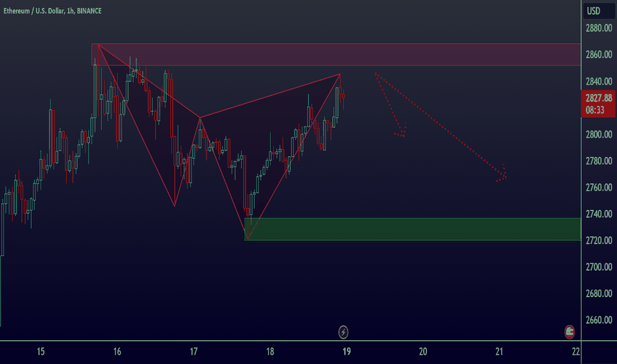617x364 pixels.
Task: Click date label 21 on time axis
Action: coord(499,351)
